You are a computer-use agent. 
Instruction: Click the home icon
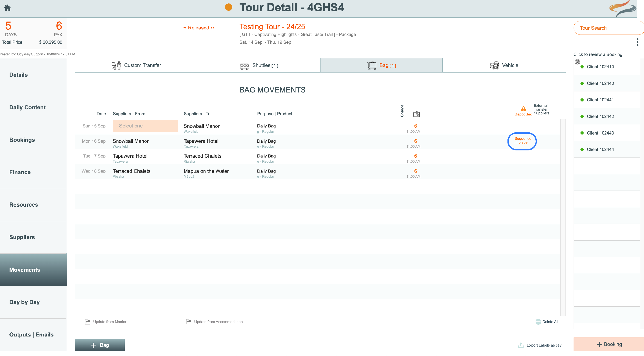tap(8, 8)
